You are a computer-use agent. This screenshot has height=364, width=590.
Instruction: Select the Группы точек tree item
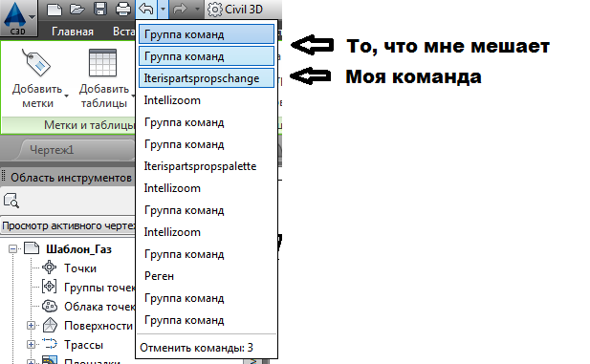click(x=99, y=288)
